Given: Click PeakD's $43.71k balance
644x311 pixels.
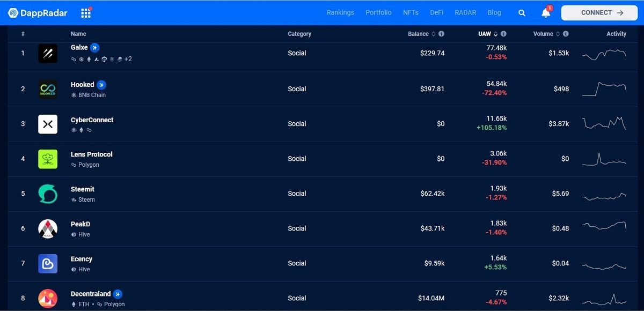Looking at the screenshot, I should tap(433, 228).
